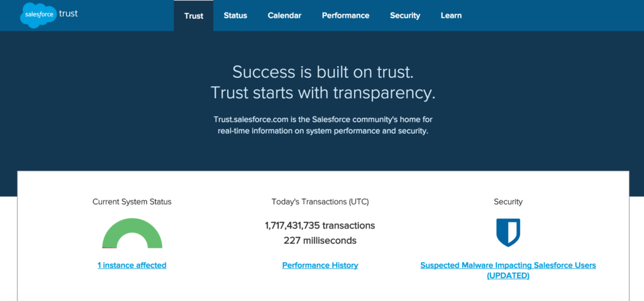Open the Learn tab
This screenshot has width=644, height=301.
451,16
